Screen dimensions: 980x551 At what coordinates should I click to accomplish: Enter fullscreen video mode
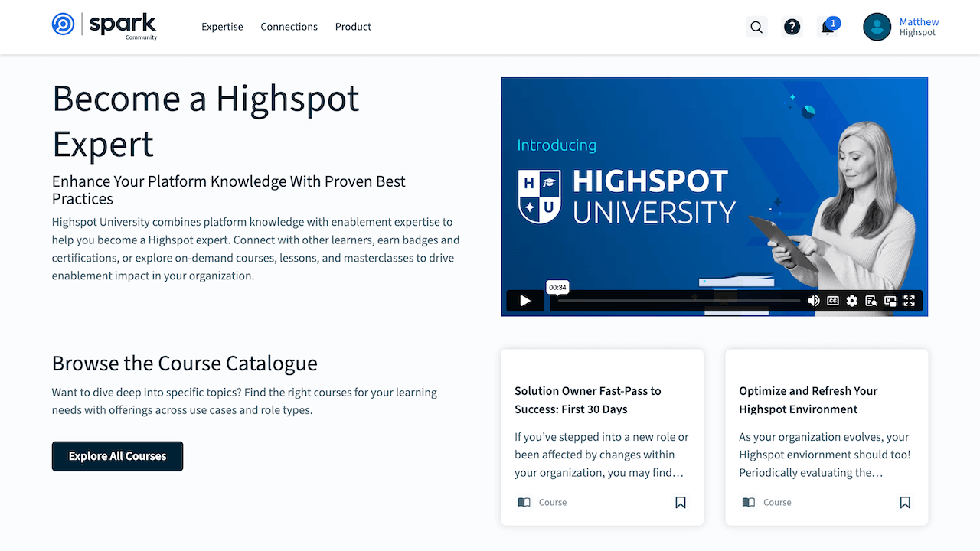[x=910, y=301]
